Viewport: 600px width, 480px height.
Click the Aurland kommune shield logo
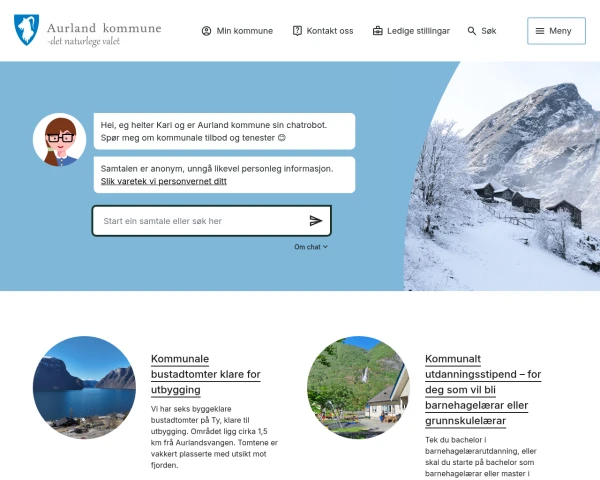[x=26, y=30]
